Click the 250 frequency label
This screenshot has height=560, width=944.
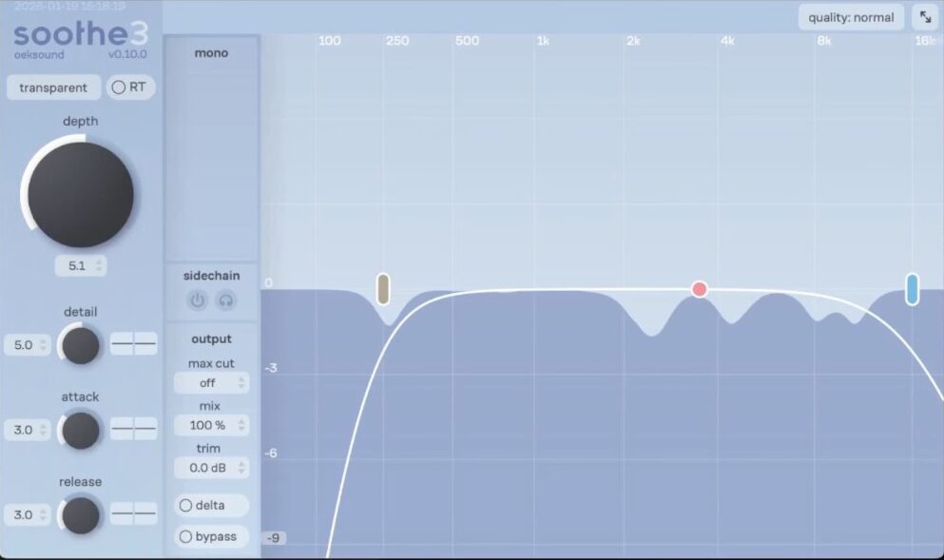point(397,41)
